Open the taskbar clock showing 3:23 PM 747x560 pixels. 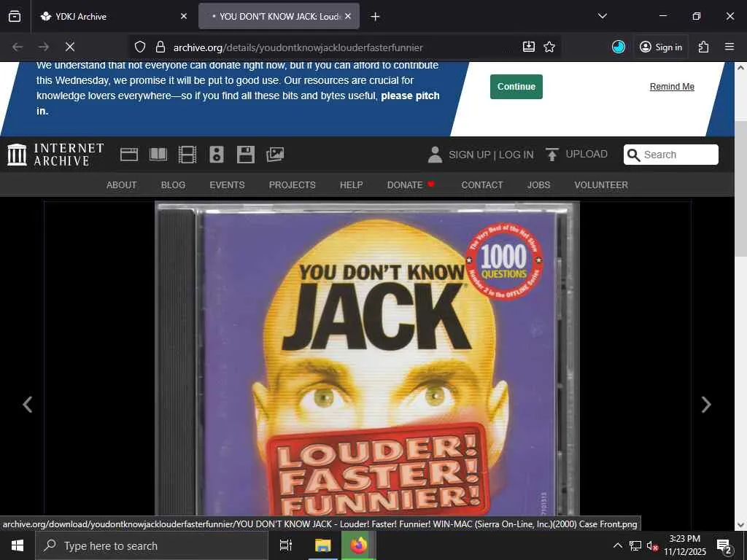[685, 545]
